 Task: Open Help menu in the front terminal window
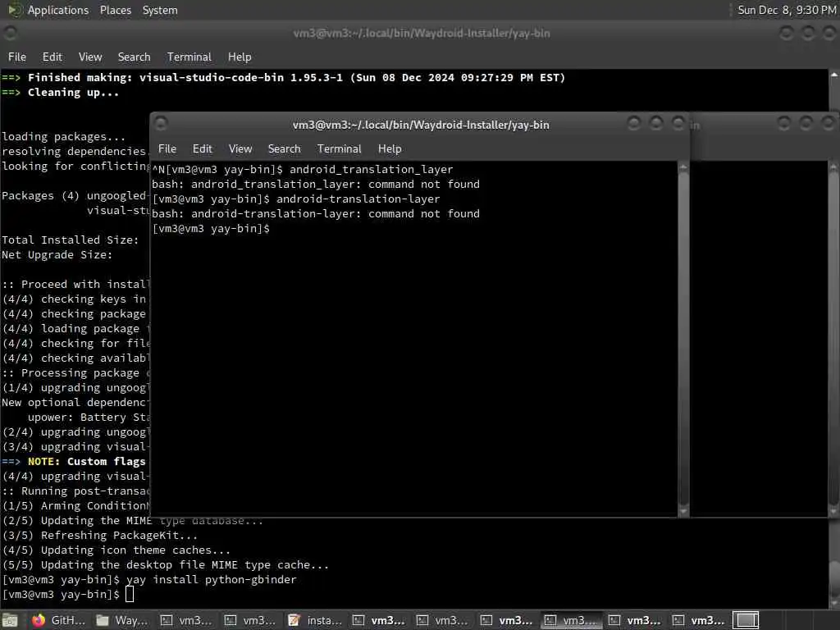(x=390, y=149)
